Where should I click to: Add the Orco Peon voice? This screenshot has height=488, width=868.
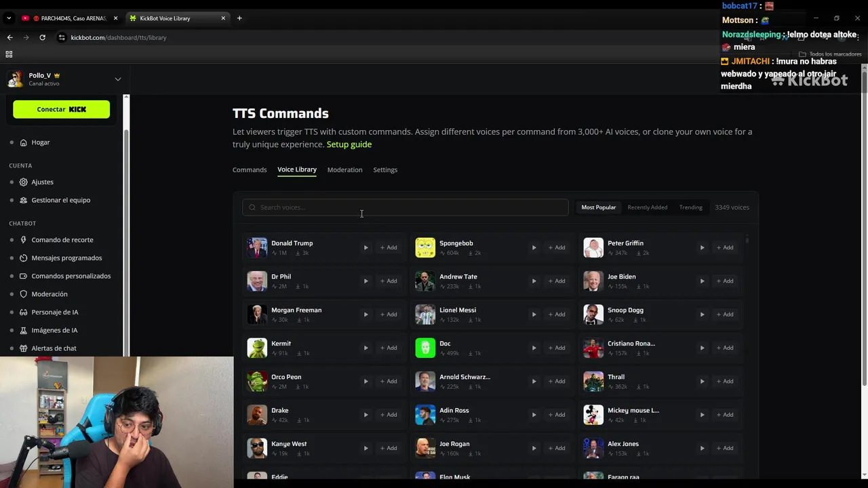(x=389, y=381)
